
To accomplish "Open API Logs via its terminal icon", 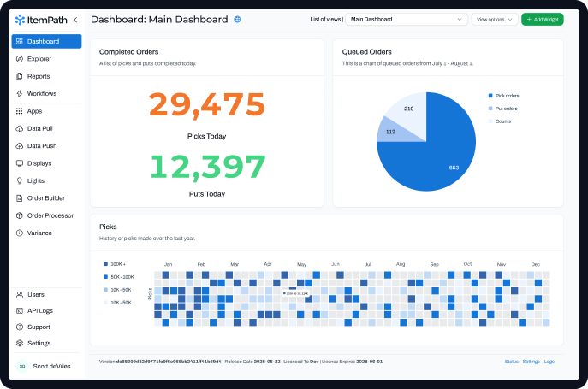I will 20,310.
